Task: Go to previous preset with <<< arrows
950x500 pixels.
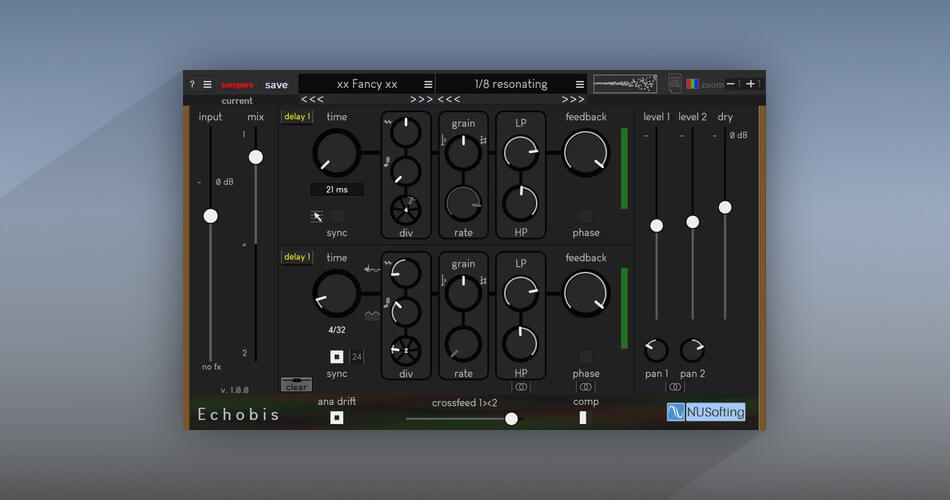Action: 449,99
